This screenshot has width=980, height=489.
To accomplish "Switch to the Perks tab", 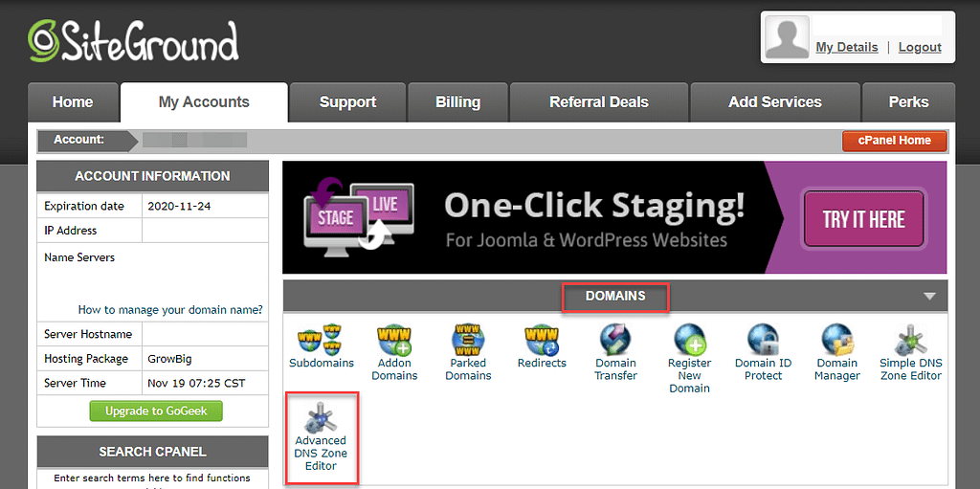I will (909, 102).
